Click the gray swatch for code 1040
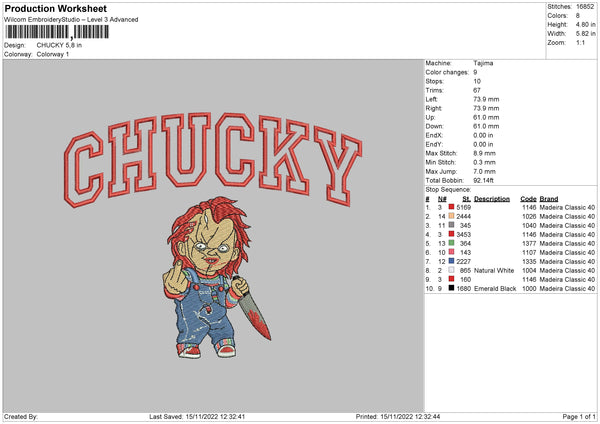Image resolution: width=600 pixels, height=424 pixels. (x=451, y=225)
